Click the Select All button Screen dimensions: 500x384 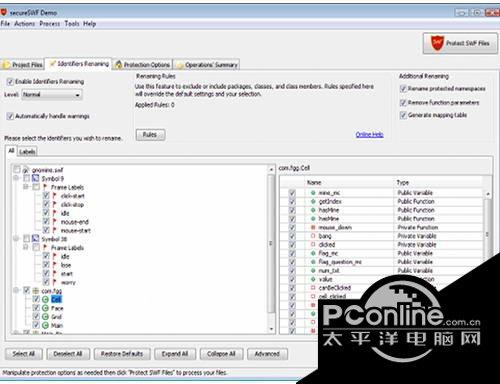coord(24,354)
